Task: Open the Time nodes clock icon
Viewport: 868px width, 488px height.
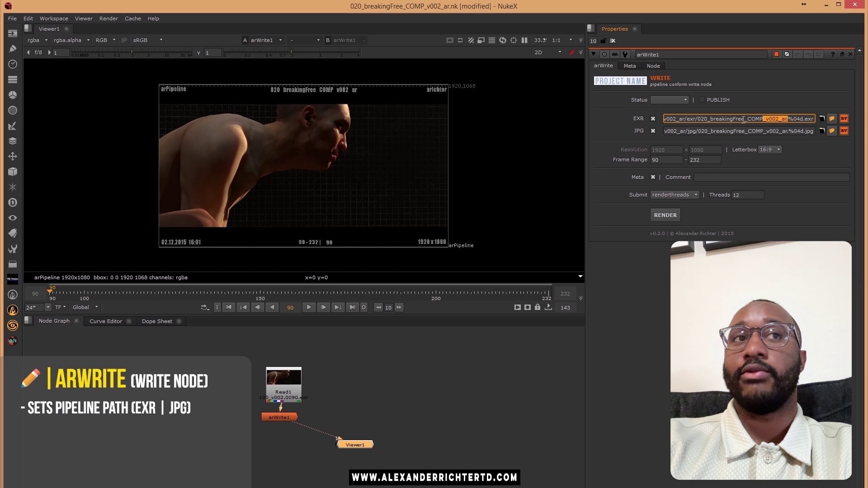Action: pos(13,64)
